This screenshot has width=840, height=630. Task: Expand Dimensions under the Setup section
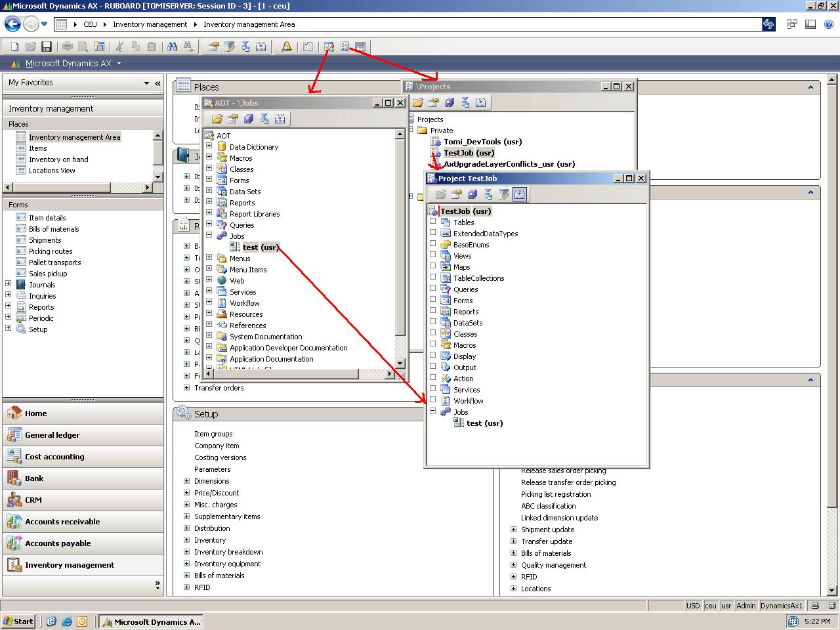click(x=186, y=481)
